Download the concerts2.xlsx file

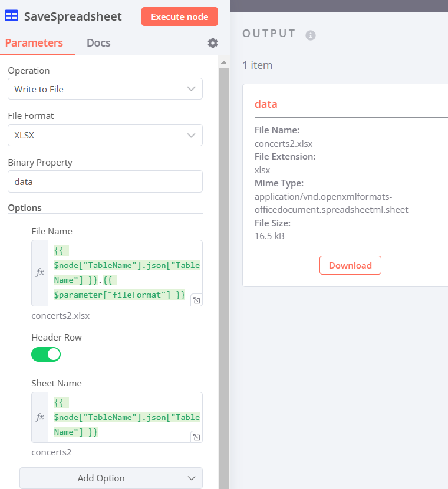point(350,265)
